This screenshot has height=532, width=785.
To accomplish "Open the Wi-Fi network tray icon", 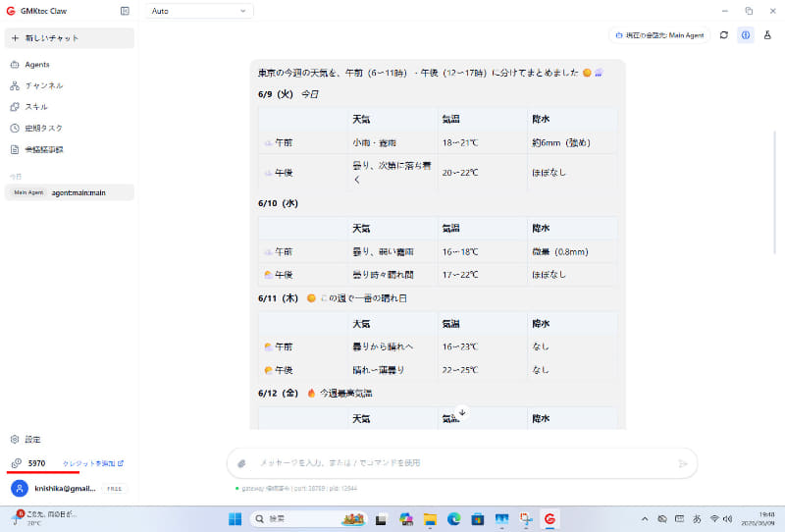I will 714,519.
